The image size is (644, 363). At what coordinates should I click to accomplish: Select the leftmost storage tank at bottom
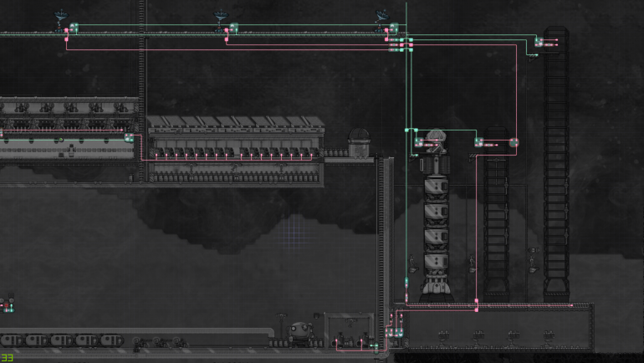tap(12, 340)
